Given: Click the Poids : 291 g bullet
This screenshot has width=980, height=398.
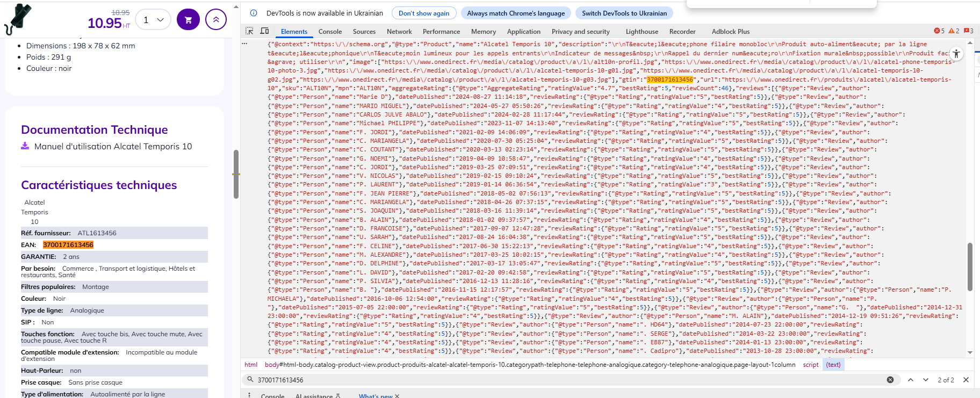Looking at the screenshot, I should pos(49,57).
